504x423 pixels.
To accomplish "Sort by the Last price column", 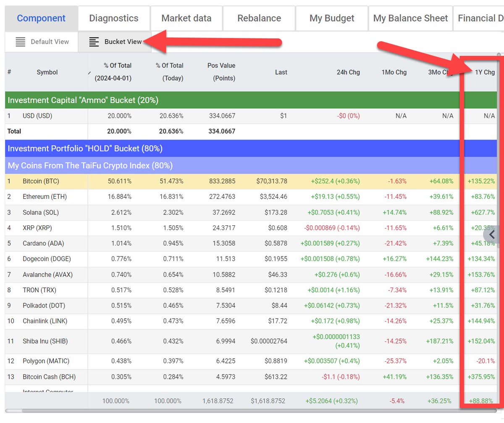I will [x=281, y=72].
